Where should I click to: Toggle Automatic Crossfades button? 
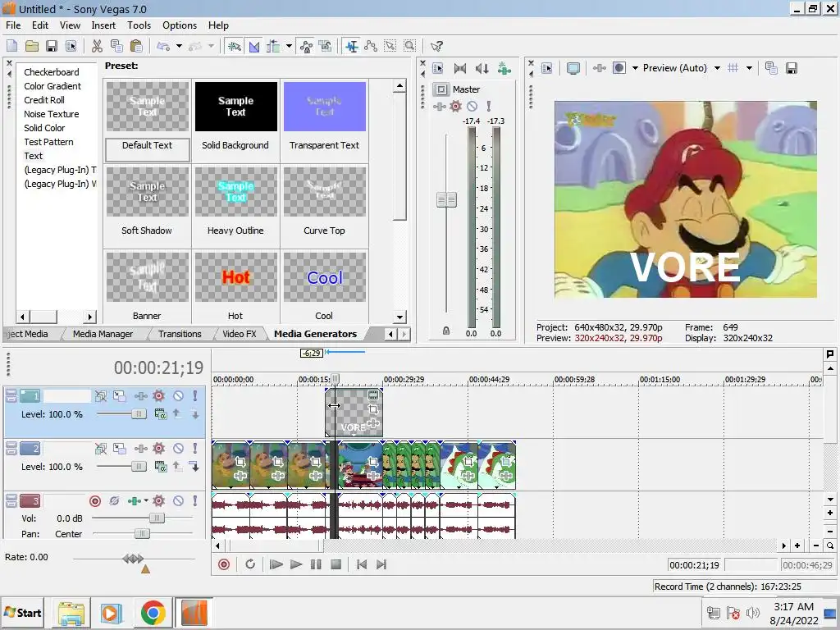point(254,46)
